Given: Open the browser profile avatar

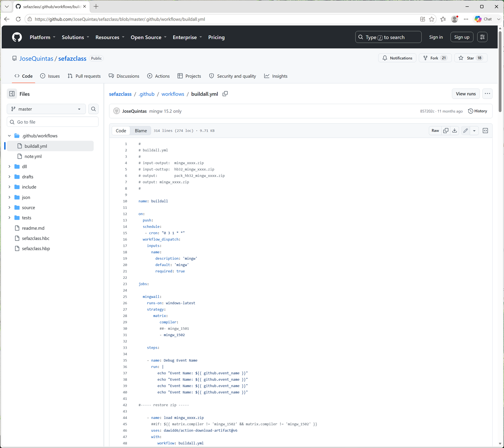Looking at the screenshot, I should [x=455, y=19].
